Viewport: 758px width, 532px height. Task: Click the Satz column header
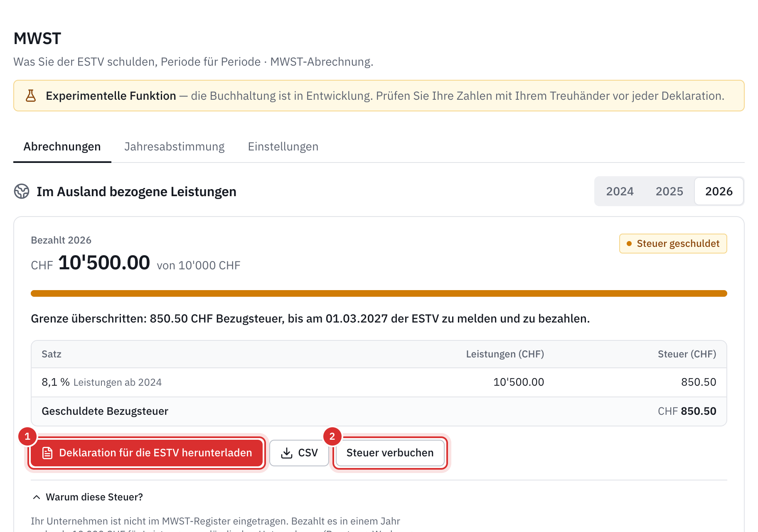point(52,354)
